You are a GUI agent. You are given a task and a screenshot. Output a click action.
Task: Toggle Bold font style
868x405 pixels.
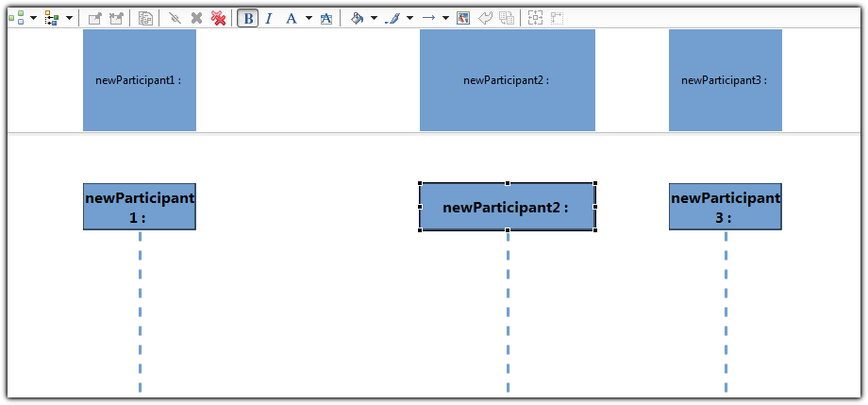pyautogui.click(x=248, y=18)
